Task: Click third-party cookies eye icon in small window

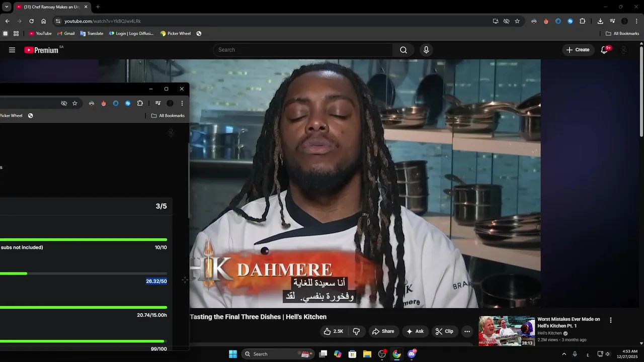Action: pyautogui.click(x=64, y=103)
